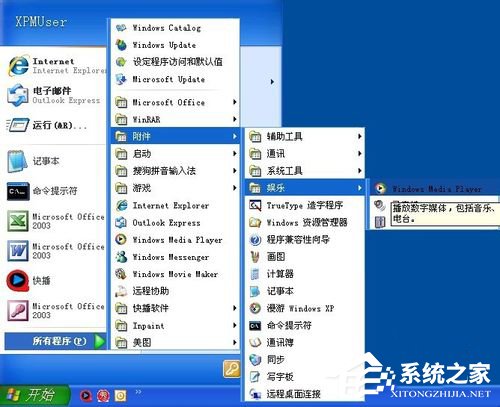Open Windows Messenger icon

tap(121, 257)
